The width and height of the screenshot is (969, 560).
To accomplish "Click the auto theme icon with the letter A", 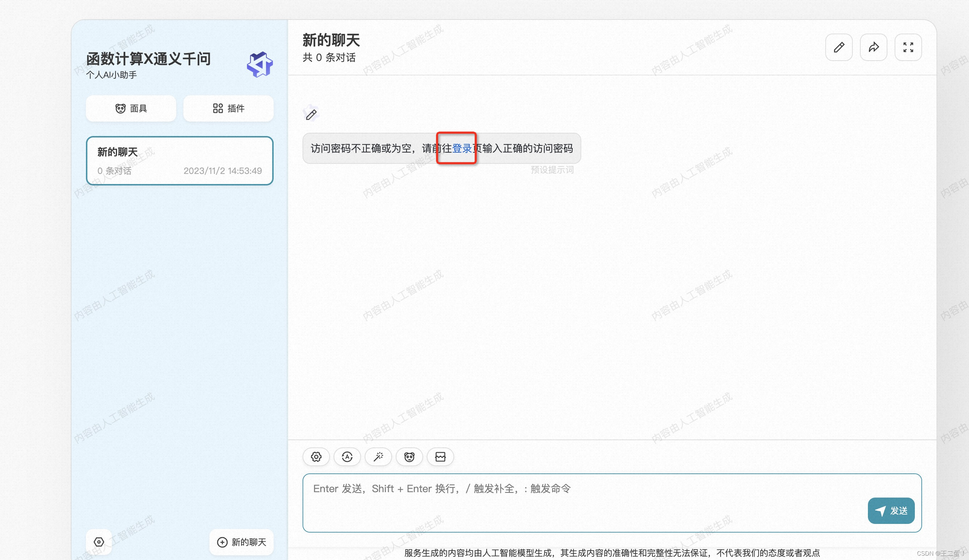I will [x=347, y=456].
